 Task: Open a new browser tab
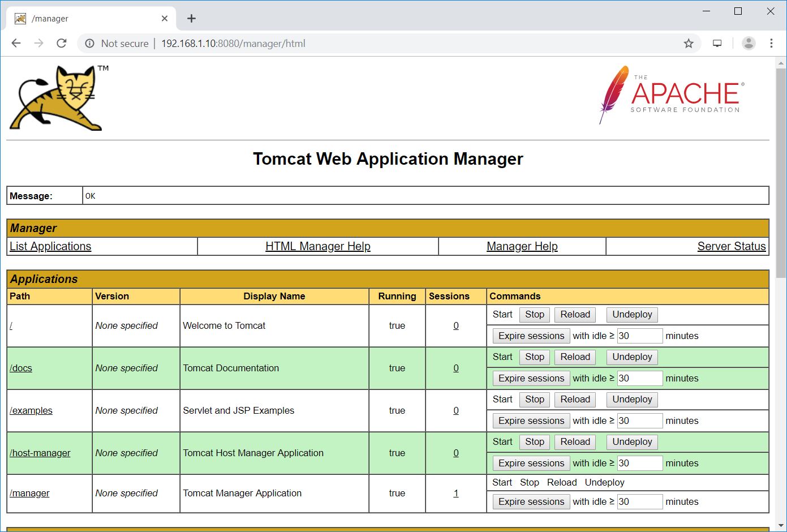pyautogui.click(x=192, y=19)
